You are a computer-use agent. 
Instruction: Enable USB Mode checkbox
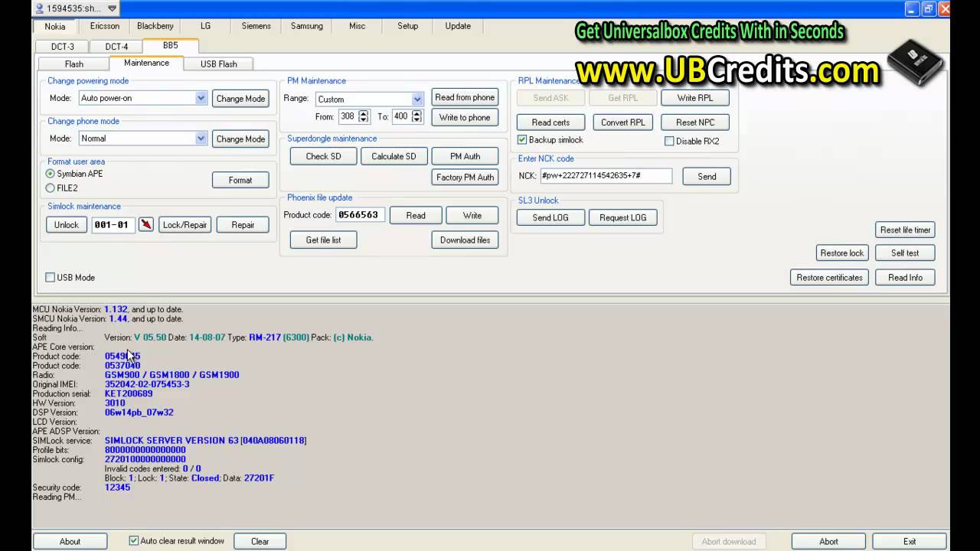click(x=51, y=278)
